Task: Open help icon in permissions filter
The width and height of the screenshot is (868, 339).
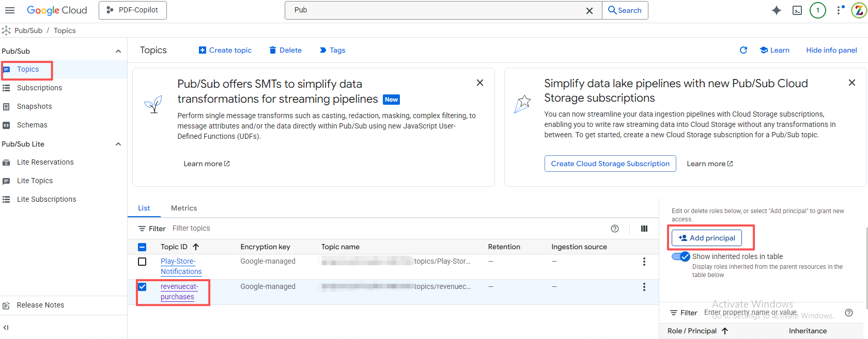Action: pos(849,313)
